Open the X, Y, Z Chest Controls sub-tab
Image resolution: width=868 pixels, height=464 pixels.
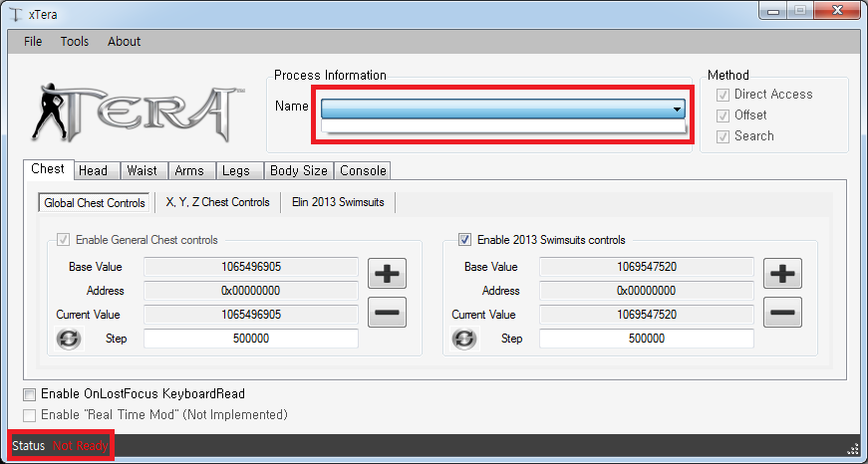(217, 202)
